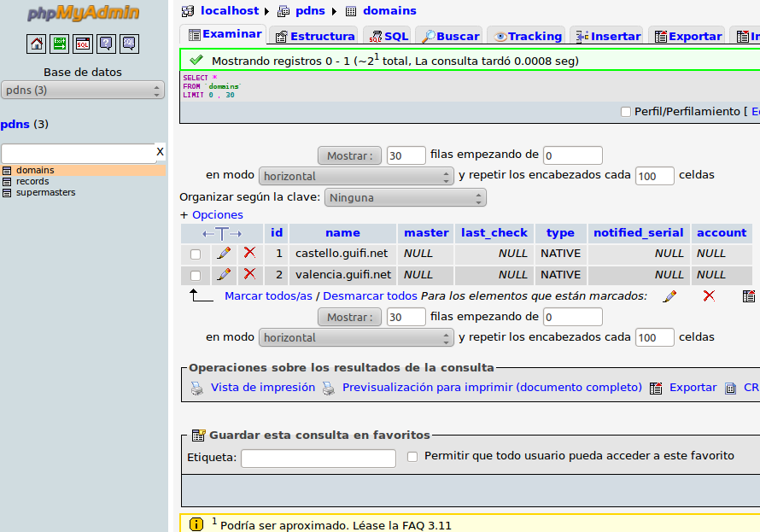Open 'Organizar según la clave' dropdown
The width and height of the screenshot is (760, 532).
point(405,197)
